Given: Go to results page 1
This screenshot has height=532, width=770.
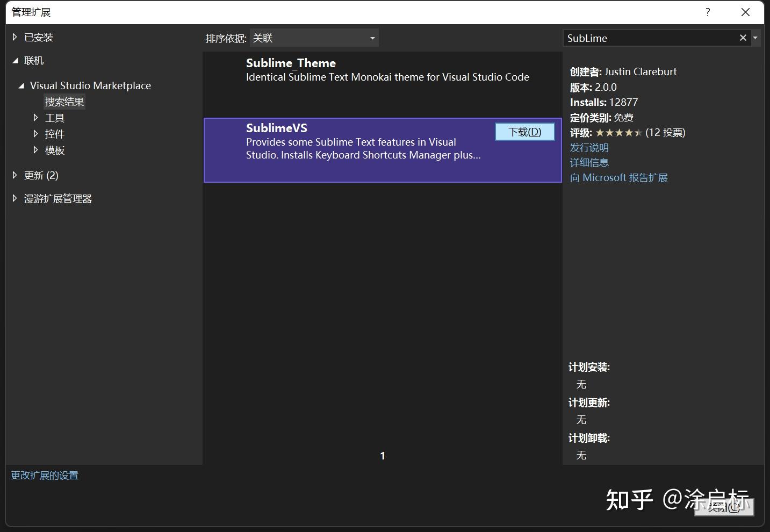Looking at the screenshot, I should click(x=383, y=456).
